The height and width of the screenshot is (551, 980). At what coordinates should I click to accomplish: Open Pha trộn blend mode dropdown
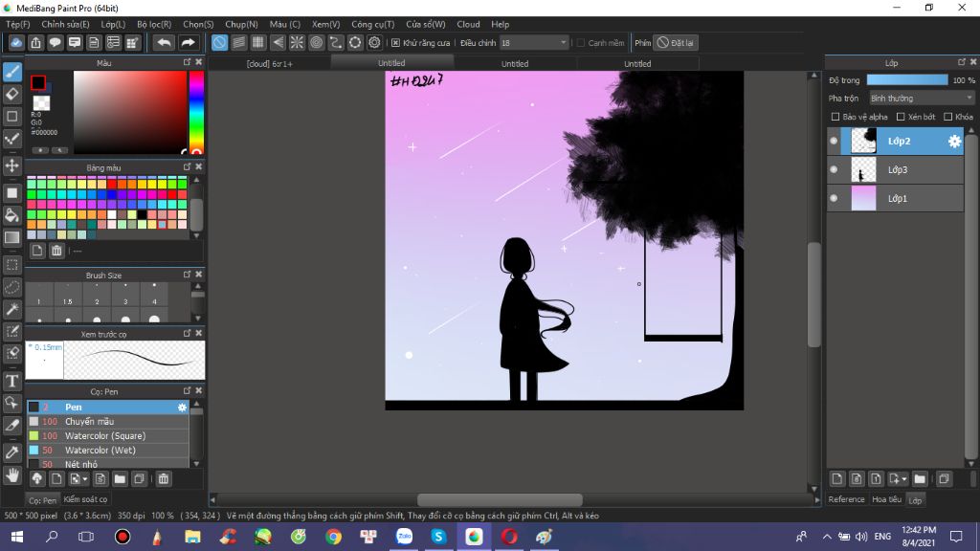coord(922,99)
